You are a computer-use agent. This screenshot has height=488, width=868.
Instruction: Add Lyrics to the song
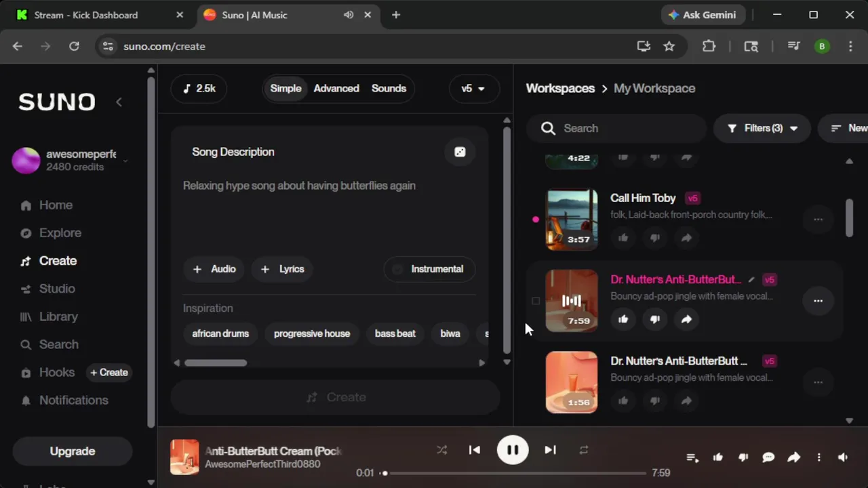pyautogui.click(x=283, y=269)
